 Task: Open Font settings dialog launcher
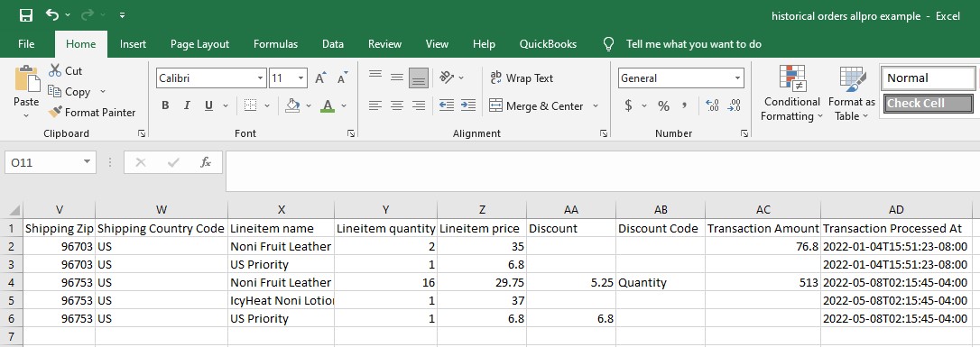click(x=351, y=132)
